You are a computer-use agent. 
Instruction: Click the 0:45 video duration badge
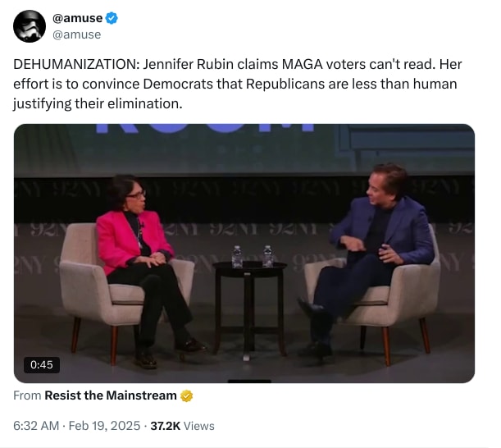tap(41, 363)
